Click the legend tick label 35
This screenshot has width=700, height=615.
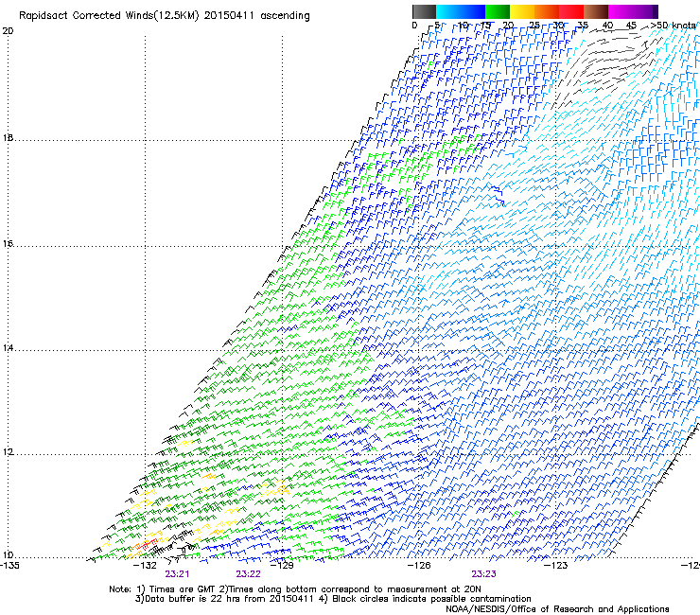pos(583,25)
